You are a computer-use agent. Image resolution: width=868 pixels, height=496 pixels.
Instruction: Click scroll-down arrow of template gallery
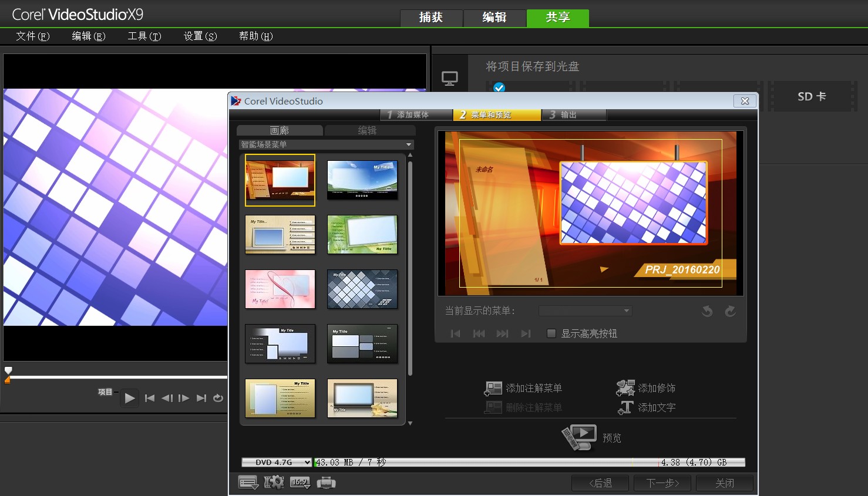pos(410,423)
